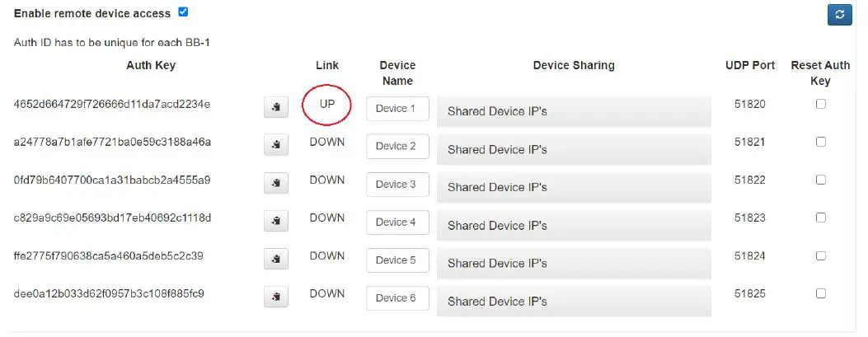Image resolution: width=868 pixels, height=337 pixels.
Task: Copy auth key starting with ffe2775f
Action: pyautogui.click(x=275, y=260)
